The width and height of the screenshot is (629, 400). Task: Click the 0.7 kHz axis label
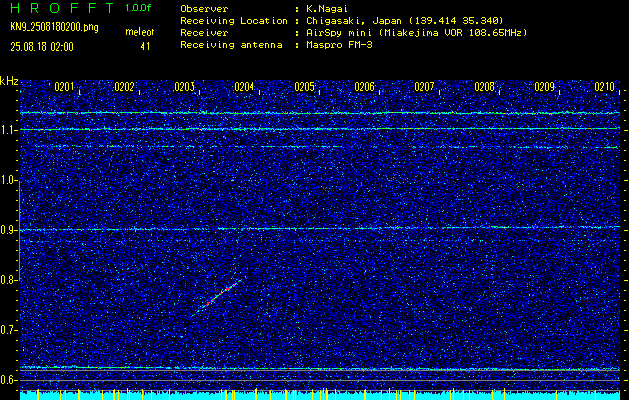pyautogui.click(x=8, y=330)
